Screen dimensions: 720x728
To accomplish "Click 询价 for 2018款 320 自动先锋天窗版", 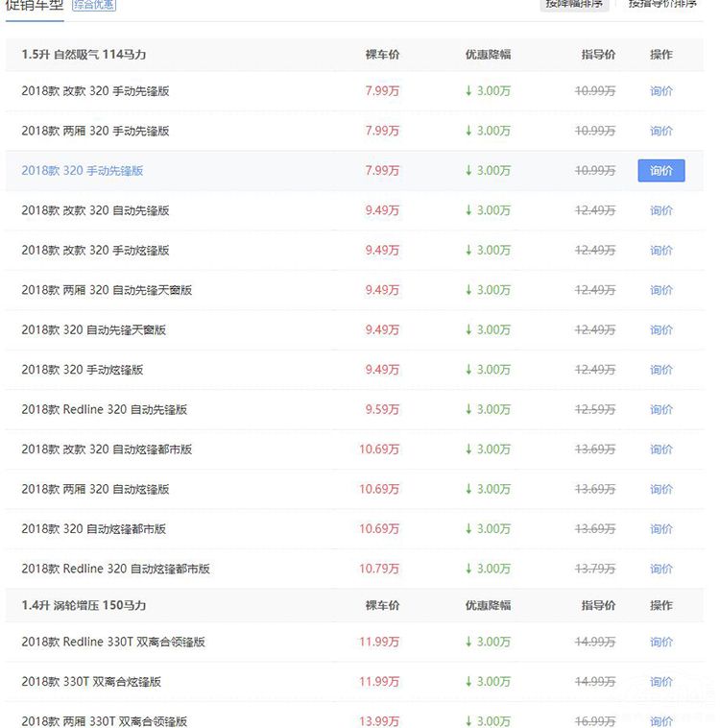I will (661, 330).
